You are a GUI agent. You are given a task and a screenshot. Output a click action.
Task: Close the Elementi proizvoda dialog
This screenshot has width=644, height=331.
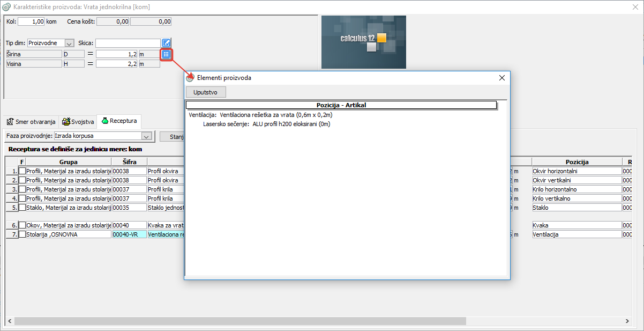coord(502,78)
